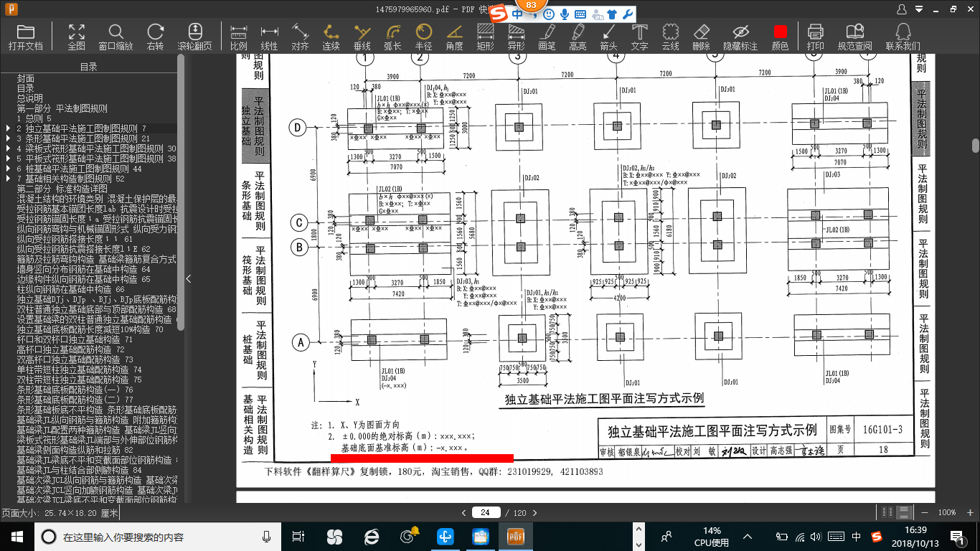Select the 云线 cloud line tool
Image resolution: width=980 pixels, height=551 pixels.
pos(671,37)
